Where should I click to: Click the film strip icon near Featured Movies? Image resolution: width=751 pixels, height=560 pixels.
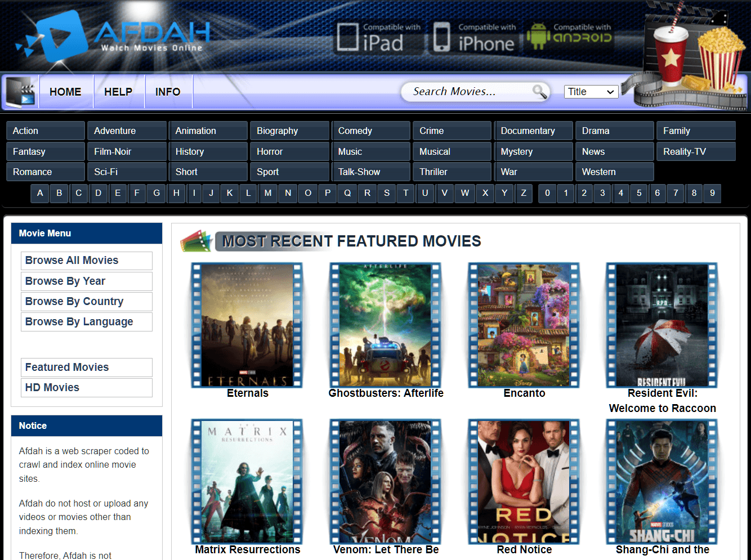click(198, 241)
